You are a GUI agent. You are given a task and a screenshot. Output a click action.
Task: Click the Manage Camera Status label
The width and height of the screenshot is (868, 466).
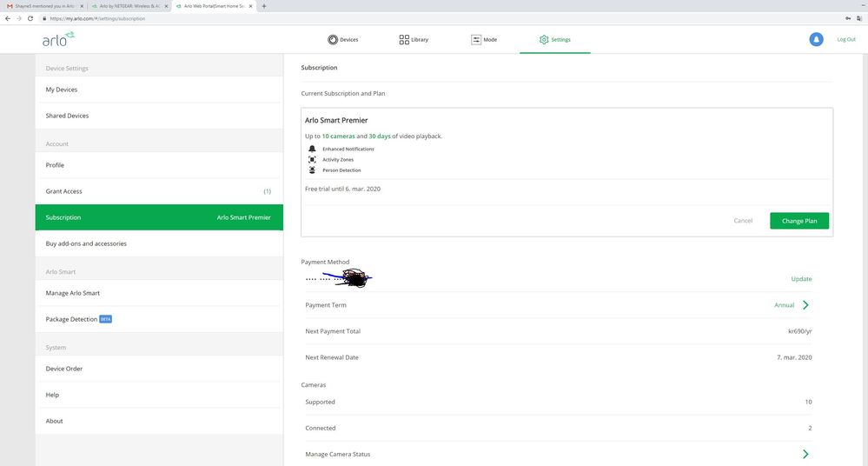[x=338, y=455]
